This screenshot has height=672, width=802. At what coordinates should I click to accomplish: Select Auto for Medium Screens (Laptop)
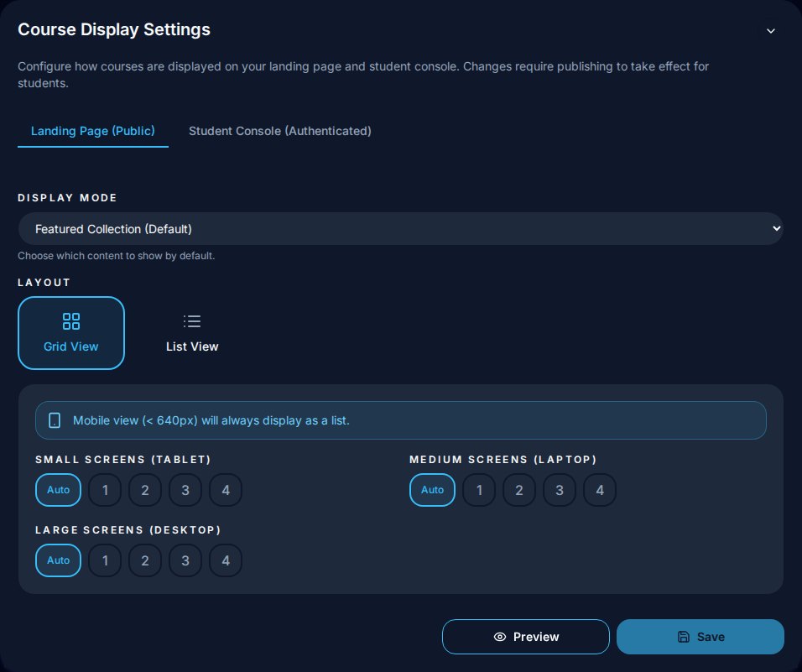(x=432, y=490)
